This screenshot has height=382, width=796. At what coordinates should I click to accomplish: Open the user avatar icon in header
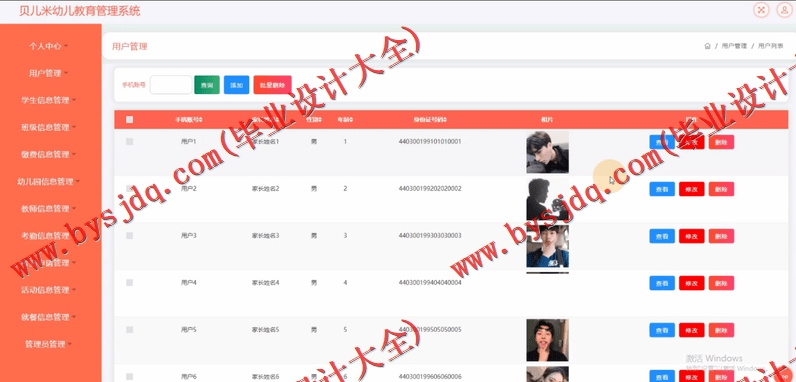click(x=784, y=10)
